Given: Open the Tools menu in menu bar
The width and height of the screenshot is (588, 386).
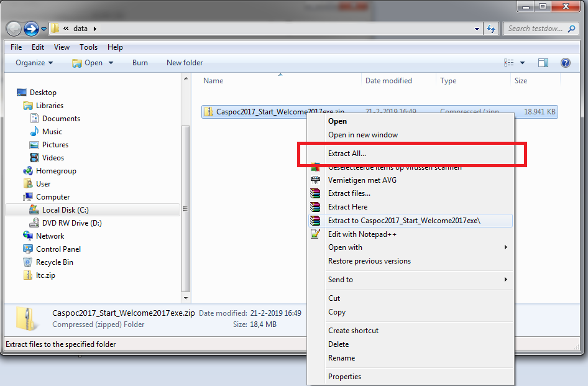Looking at the screenshot, I should coord(88,47).
